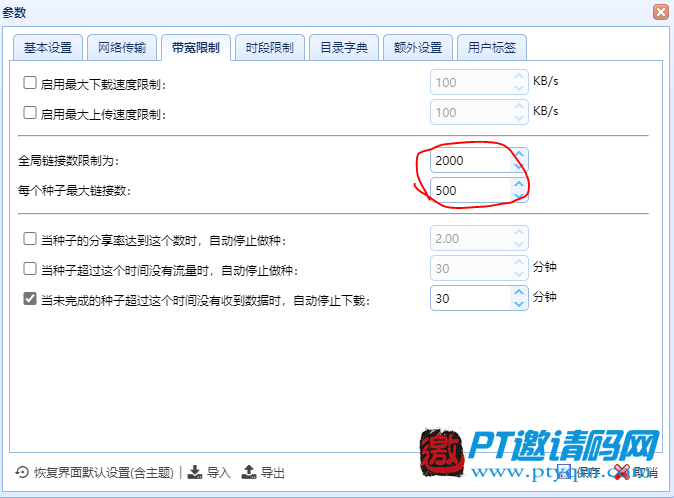Toggle 分享率 auto-stop seeding checkbox
The width and height of the screenshot is (674, 498).
[x=30, y=238]
